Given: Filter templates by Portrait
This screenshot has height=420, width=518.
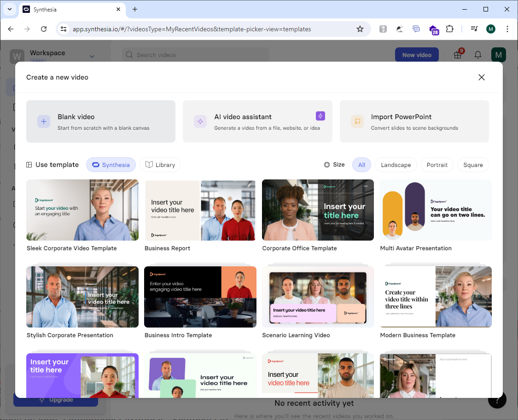Looking at the screenshot, I should point(437,165).
